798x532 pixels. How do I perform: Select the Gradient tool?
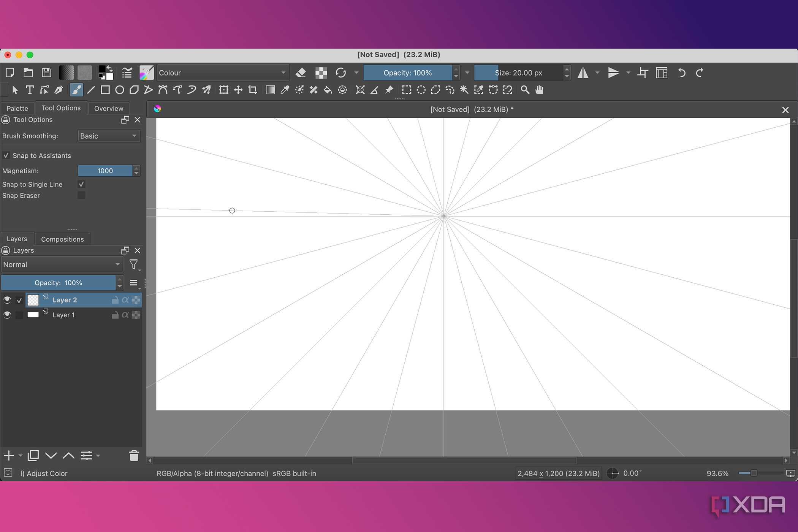pyautogui.click(x=270, y=90)
